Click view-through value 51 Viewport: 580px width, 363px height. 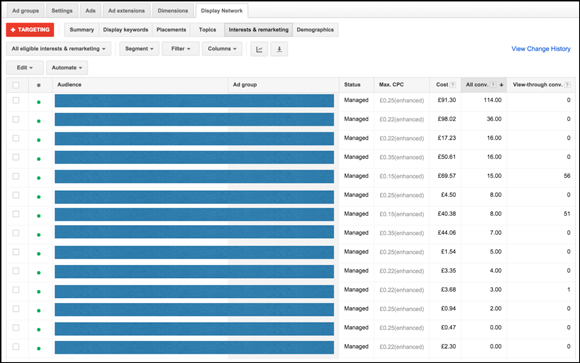point(567,214)
